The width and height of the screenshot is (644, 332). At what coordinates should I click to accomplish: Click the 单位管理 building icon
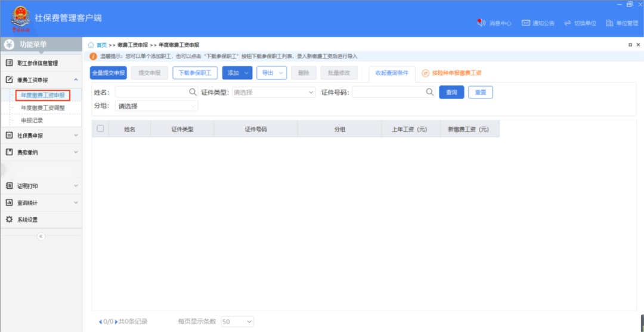(609, 23)
